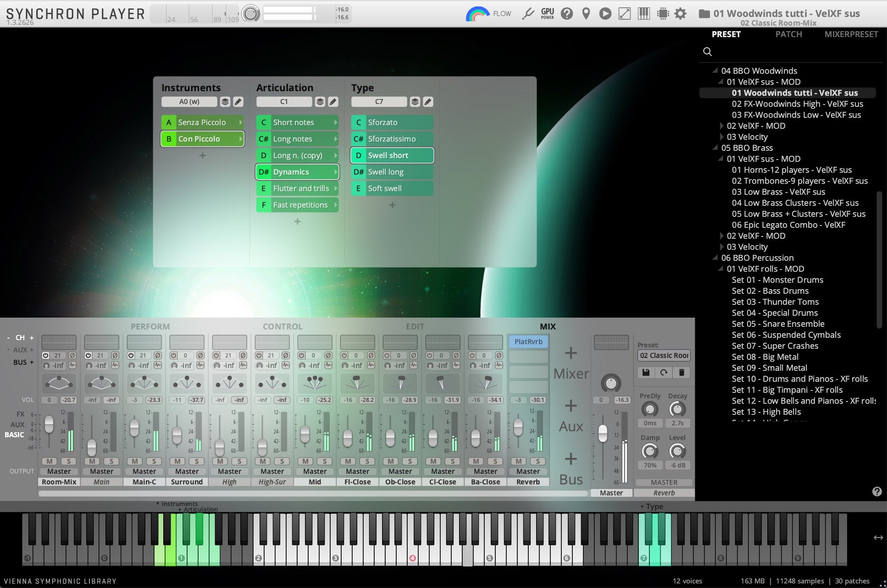Save the reverb preset with floppy icon
The height and width of the screenshot is (588, 887).
coord(646,373)
